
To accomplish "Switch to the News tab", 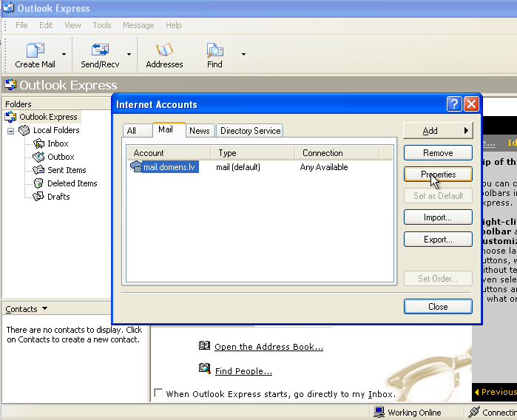I will pos(200,131).
